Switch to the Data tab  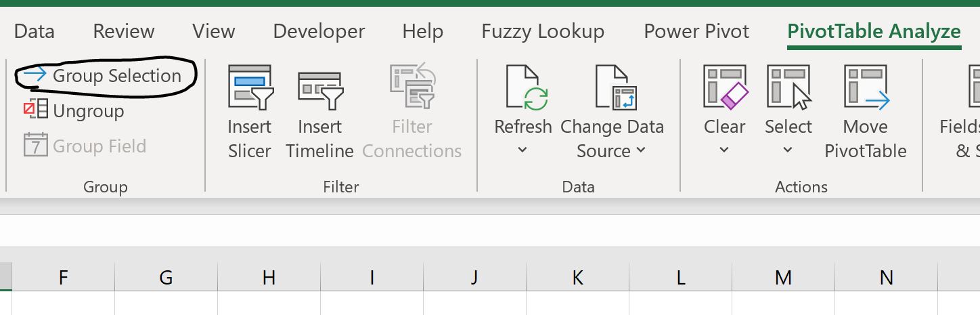(34, 31)
